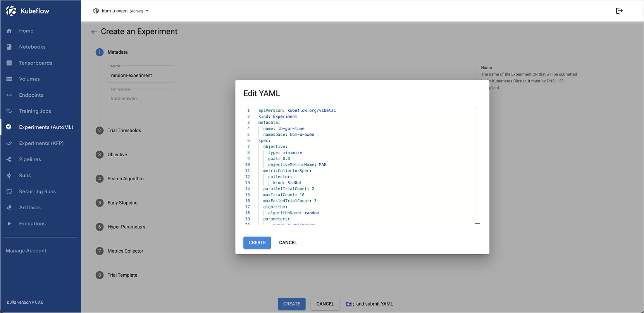Screen dimensions: 644x313
Task: Open Notebooks via its sidebar icon
Action: [9, 47]
